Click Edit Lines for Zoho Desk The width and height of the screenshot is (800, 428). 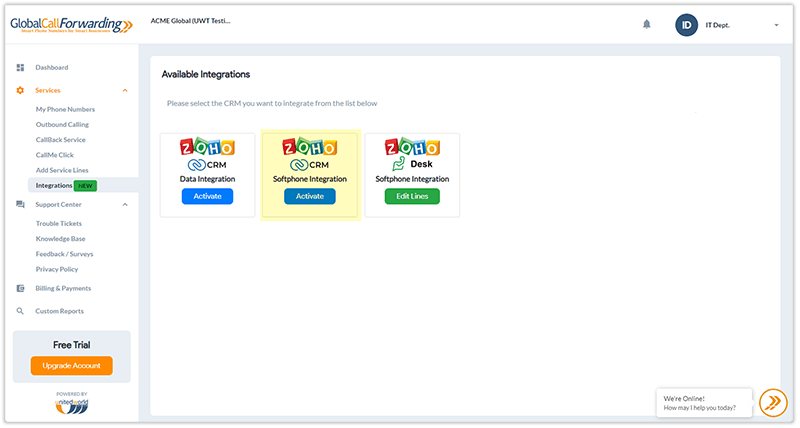click(x=412, y=196)
